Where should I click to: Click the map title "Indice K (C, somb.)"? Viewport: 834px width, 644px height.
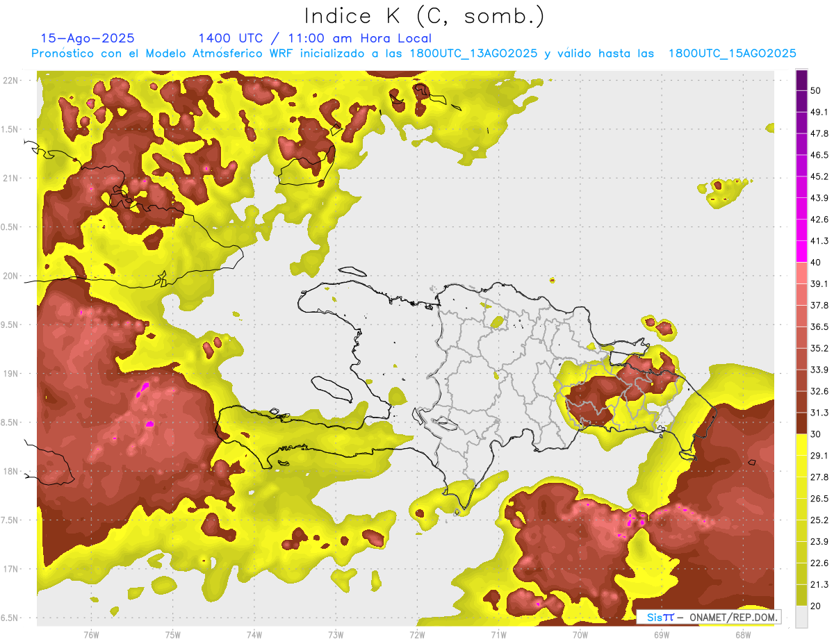[425, 16]
